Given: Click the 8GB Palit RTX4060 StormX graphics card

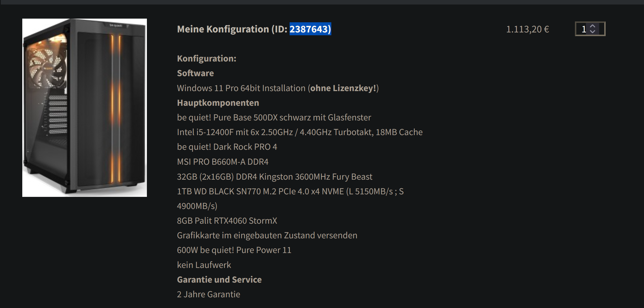Looking at the screenshot, I should (227, 221).
